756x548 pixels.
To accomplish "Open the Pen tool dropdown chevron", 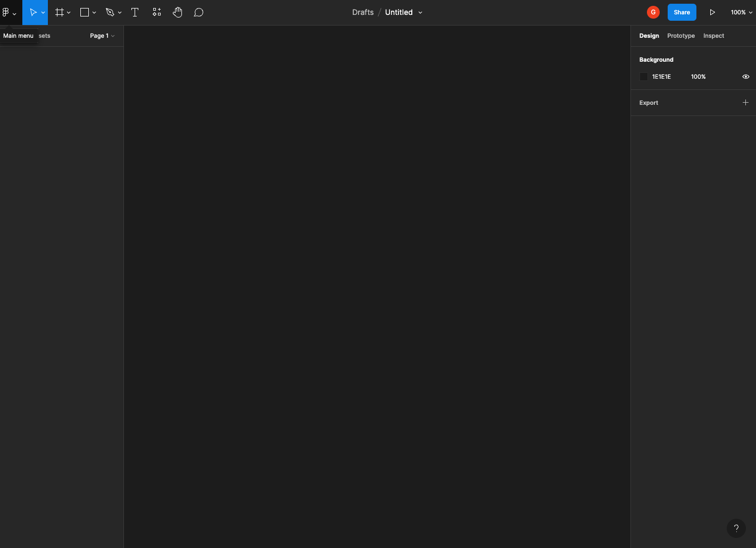I will pyautogui.click(x=120, y=13).
